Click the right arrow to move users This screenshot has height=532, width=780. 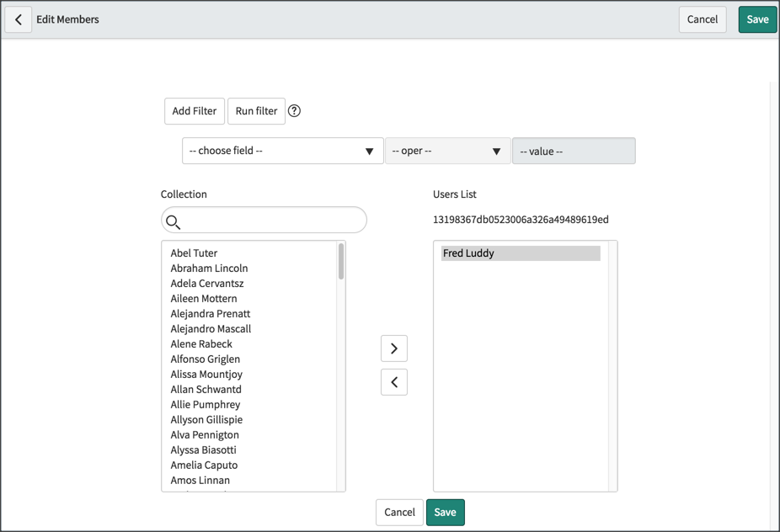tap(394, 348)
